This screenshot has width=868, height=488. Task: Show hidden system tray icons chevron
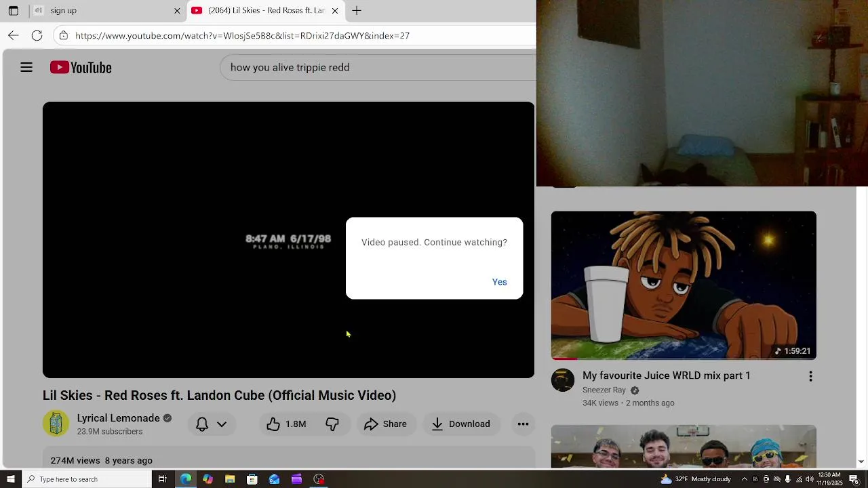click(x=745, y=479)
